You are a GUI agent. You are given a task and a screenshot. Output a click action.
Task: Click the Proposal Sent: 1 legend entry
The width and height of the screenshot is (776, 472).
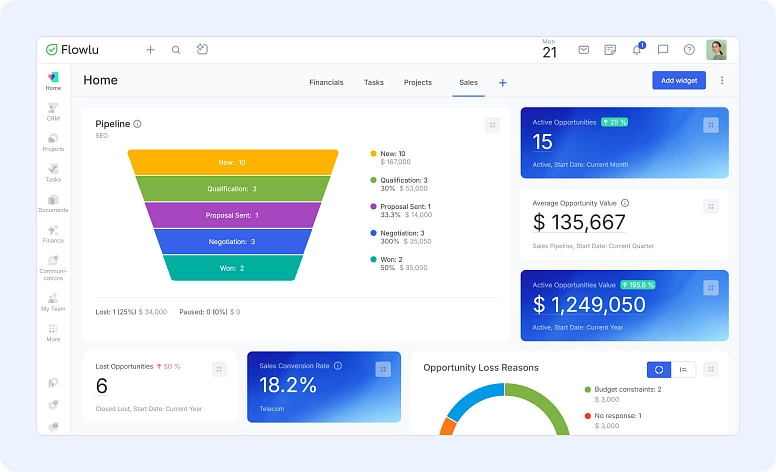(401, 210)
